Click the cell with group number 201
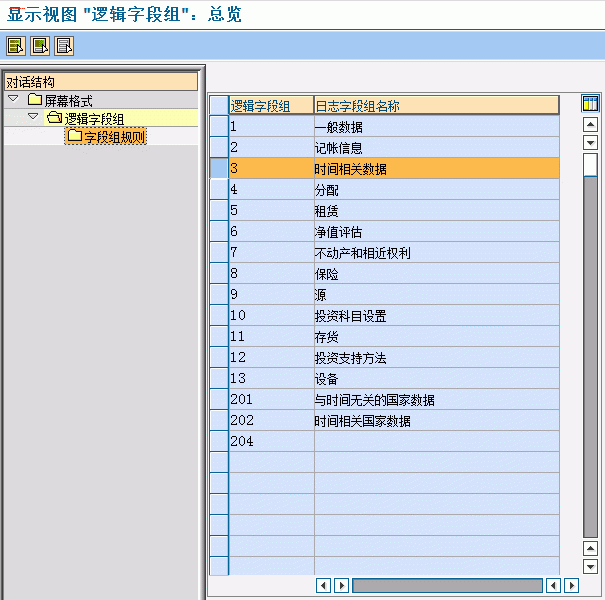Screen dimensions: 605x600 [x=271, y=399]
